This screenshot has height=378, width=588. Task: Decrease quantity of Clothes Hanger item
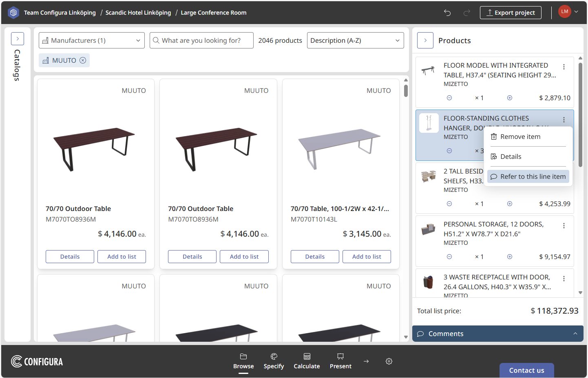tap(449, 151)
